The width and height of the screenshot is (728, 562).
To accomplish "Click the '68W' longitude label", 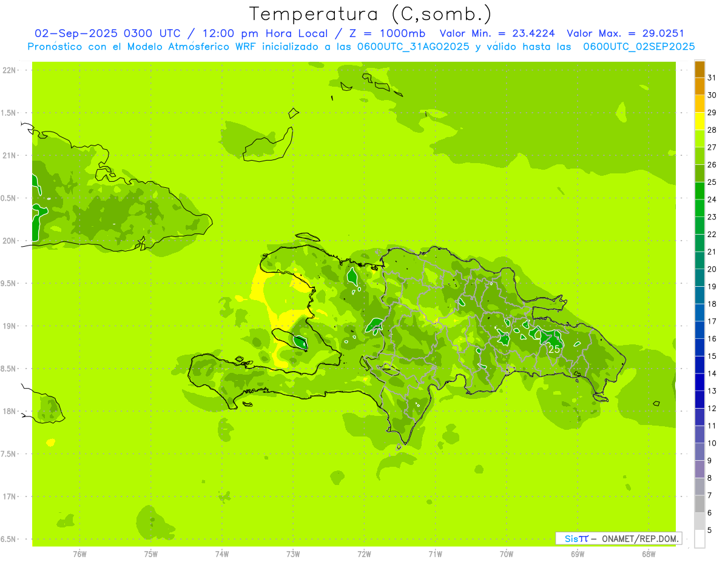I will pos(648,554).
